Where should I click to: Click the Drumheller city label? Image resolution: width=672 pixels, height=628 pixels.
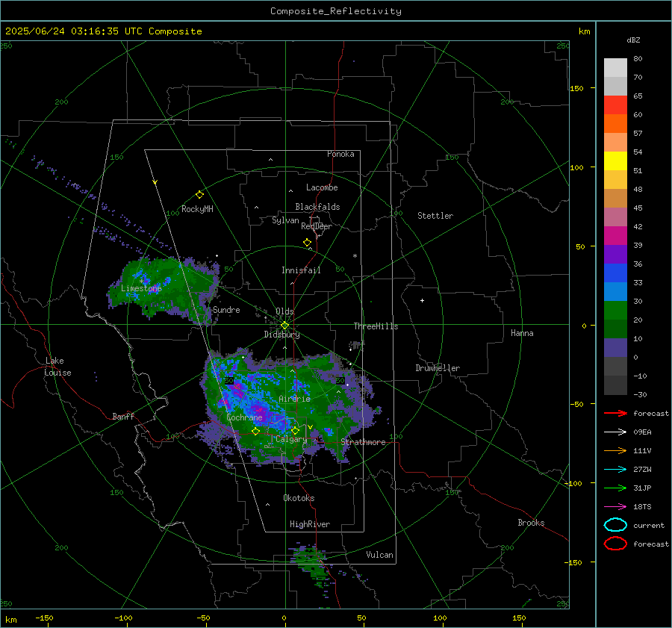pyautogui.click(x=438, y=368)
